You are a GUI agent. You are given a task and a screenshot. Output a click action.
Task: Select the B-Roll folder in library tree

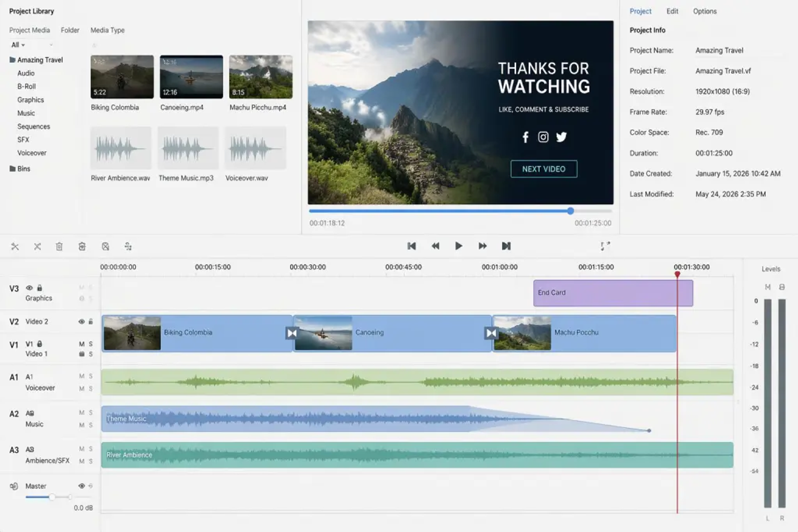pyautogui.click(x=26, y=86)
